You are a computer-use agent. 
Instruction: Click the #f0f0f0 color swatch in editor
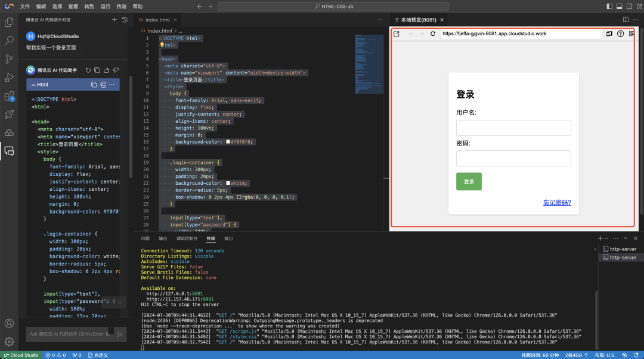coord(228,142)
